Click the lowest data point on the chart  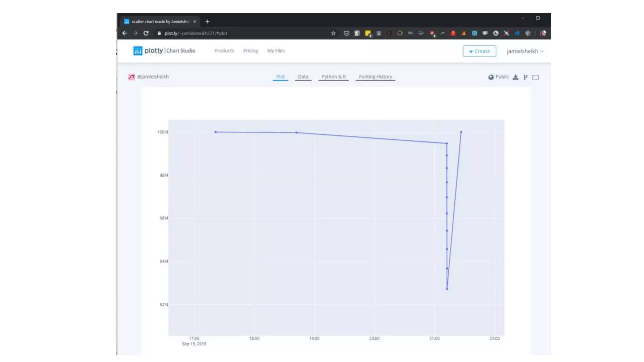447,289
